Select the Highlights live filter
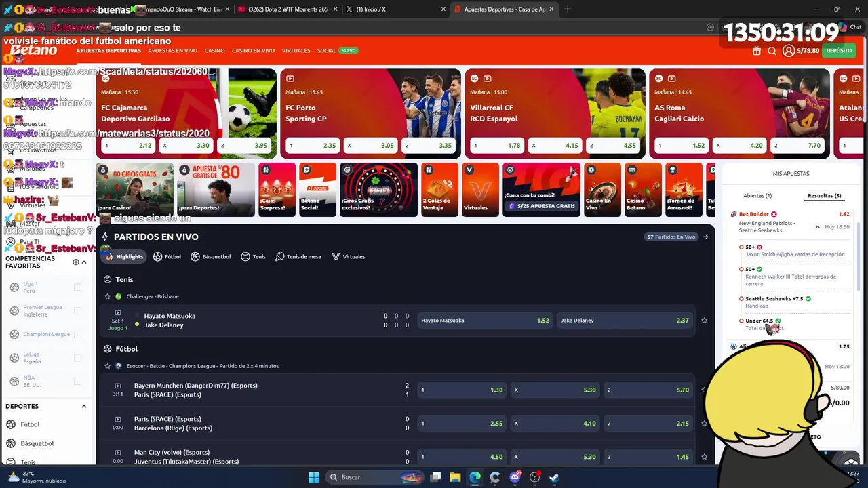Image resolution: width=868 pixels, height=488 pixels. coord(123,256)
